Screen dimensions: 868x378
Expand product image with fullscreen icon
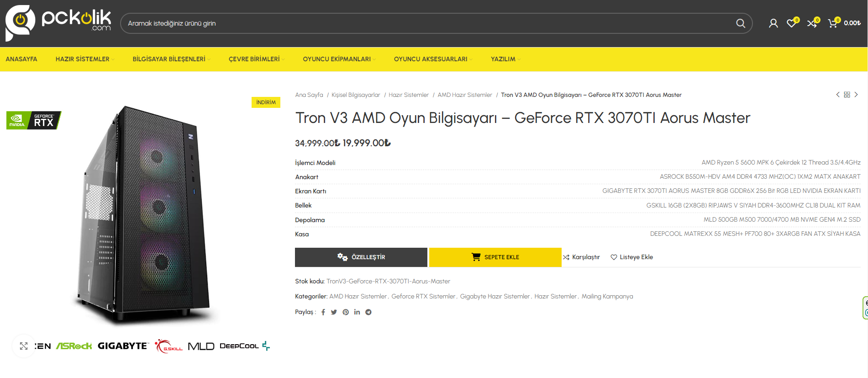click(24, 346)
